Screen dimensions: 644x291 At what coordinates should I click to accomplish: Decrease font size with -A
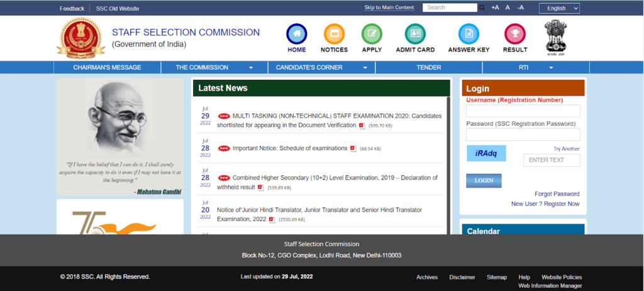520,8
